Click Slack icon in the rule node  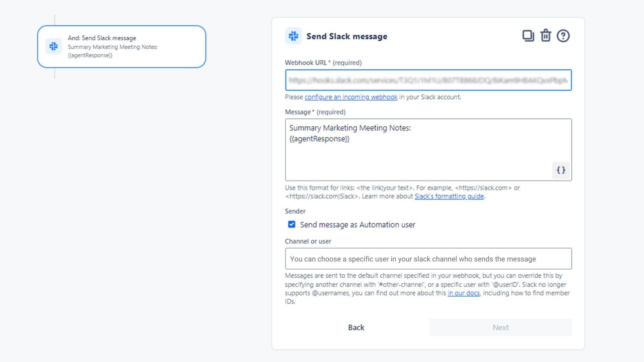click(54, 46)
